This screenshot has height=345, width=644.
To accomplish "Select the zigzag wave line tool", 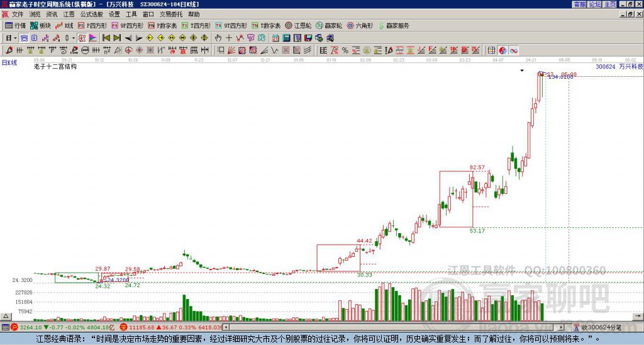I will pos(275,50).
